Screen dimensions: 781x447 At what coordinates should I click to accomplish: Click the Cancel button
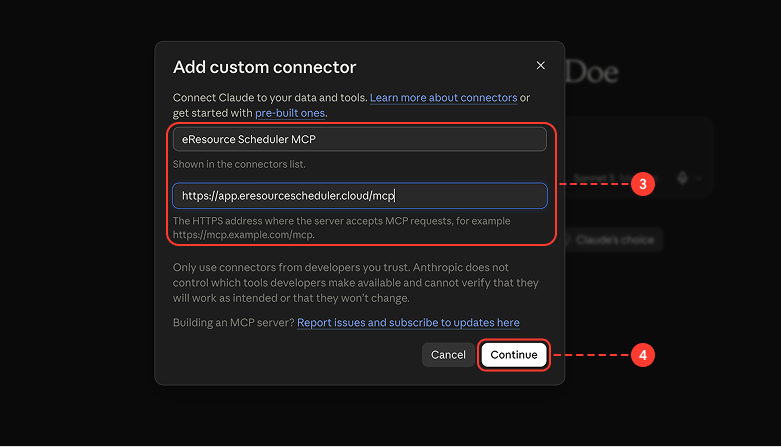448,355
